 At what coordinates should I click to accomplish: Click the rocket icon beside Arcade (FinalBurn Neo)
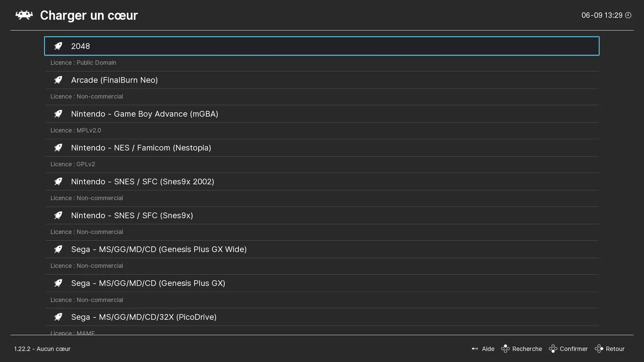58,80
